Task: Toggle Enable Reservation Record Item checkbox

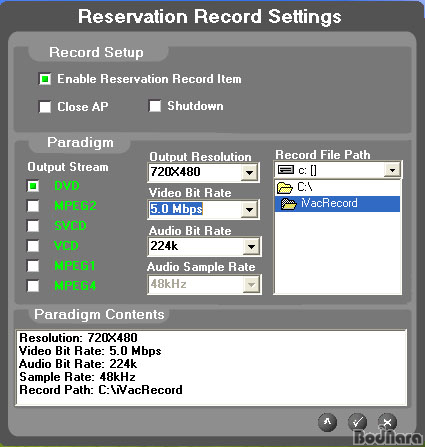Action: [45, 79]
